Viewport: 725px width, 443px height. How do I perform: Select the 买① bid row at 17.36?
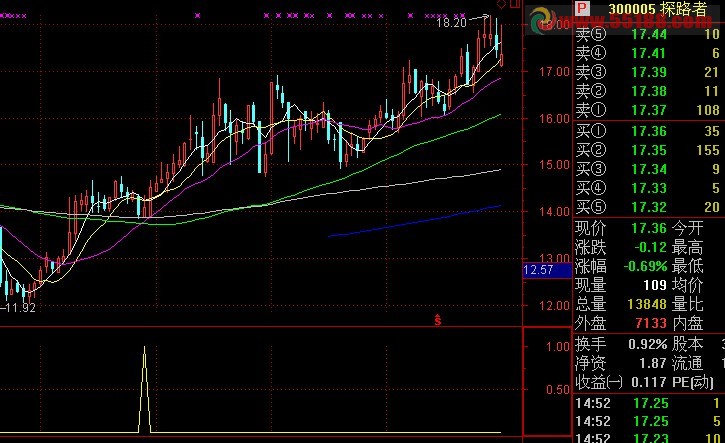coord(648,131)
